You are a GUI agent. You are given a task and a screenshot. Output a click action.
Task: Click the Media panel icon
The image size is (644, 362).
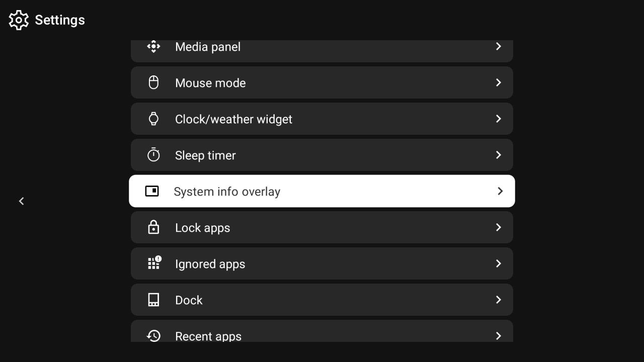(x=153, y=46)
